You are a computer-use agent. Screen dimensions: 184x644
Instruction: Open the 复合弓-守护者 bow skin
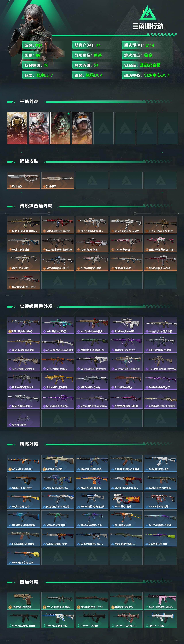(24, 418)
